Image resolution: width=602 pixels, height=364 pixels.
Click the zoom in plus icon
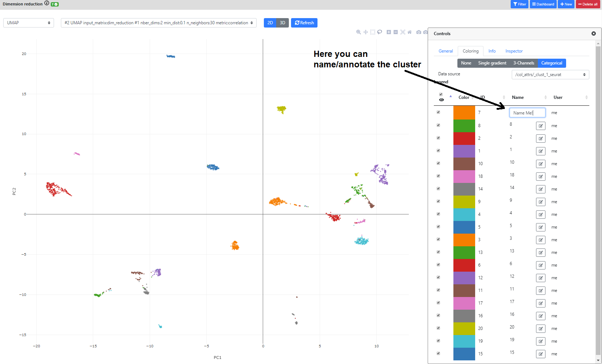[x=389, y=32]
